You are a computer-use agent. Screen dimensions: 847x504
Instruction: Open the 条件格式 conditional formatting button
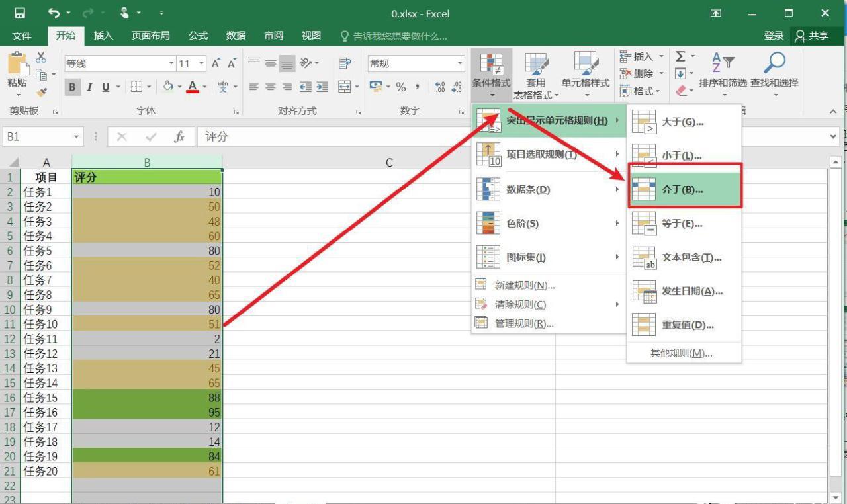tap(491, 75)
